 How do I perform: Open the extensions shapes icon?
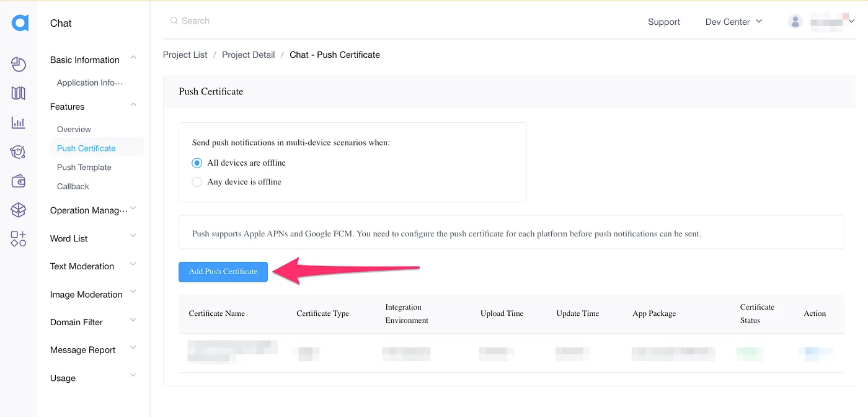pyautogui.click(x=19, y=239)
